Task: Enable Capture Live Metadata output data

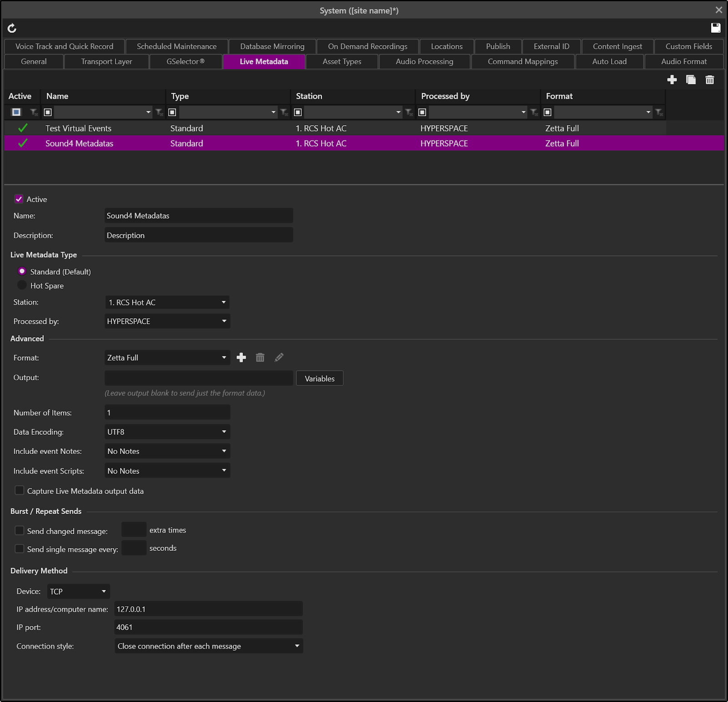Action: coord(19,490)
